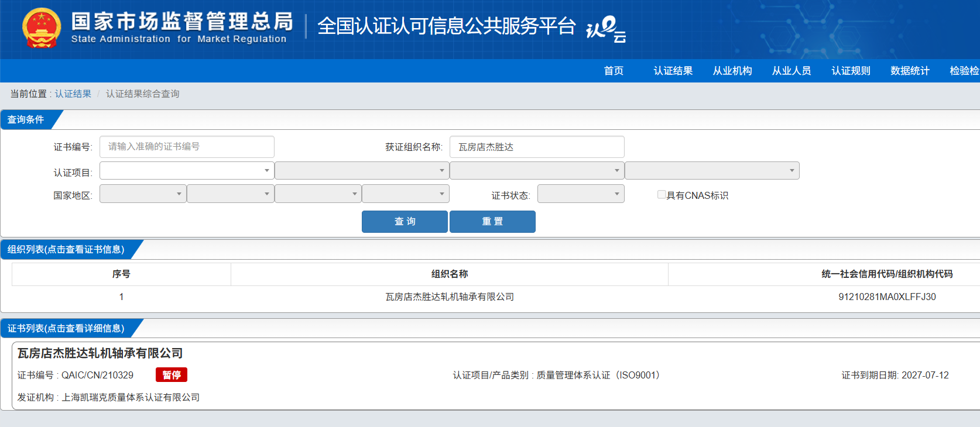
Task: Click the red 暂停 status badge
Action: [x=172, y=375]
